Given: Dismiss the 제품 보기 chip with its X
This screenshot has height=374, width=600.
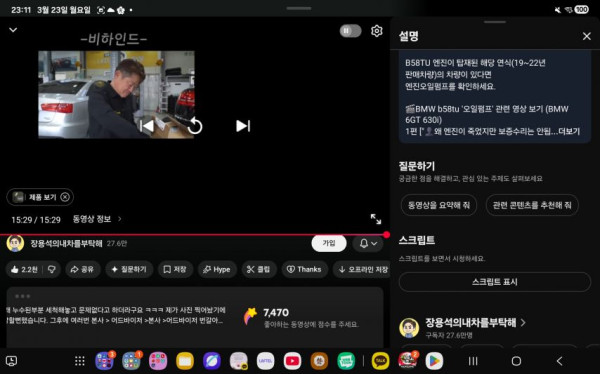Looking at the screenshot, I should (65, 197).
